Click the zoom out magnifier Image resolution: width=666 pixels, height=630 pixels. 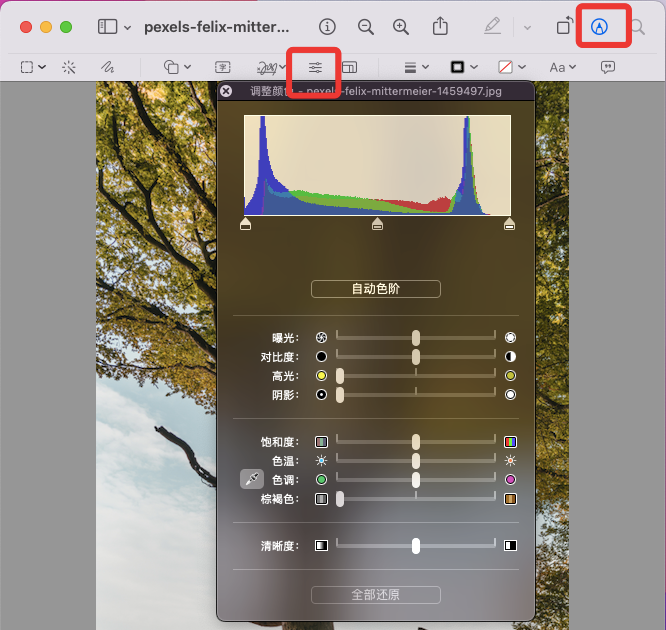[x=366, y=27]
